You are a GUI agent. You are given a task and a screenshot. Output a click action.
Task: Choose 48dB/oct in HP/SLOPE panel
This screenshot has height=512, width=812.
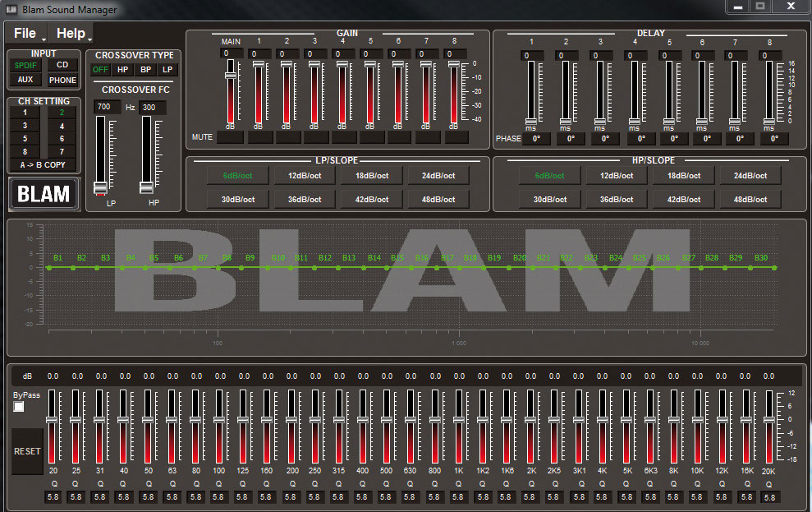750,200
